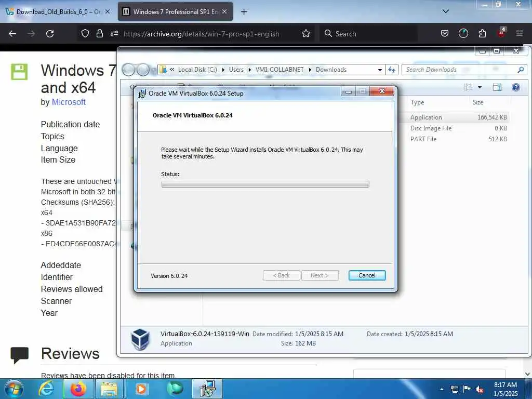Switch to Firefox in taskbar

point(78,389)
